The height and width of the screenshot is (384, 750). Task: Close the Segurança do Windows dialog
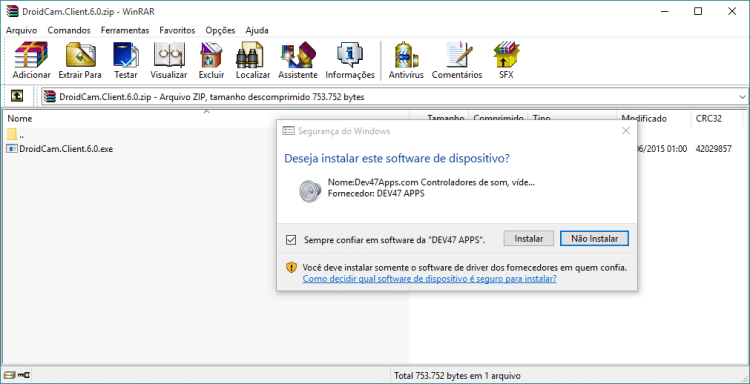(x=626, y=131)
